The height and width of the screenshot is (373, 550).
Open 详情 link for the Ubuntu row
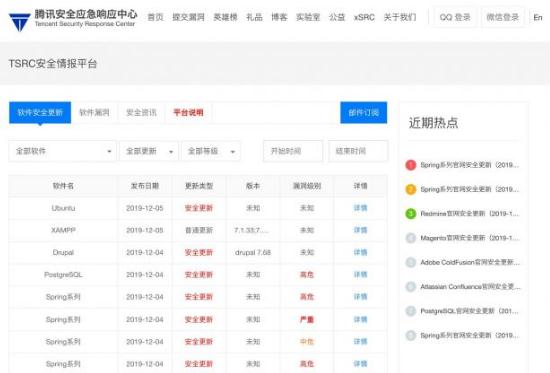click(360, 208)
